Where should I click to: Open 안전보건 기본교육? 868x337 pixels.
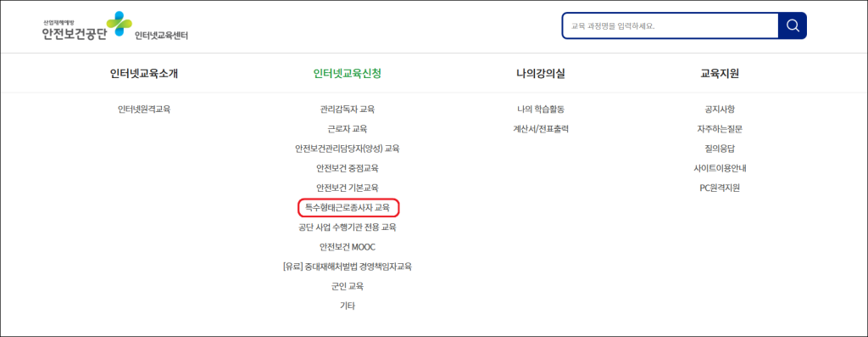point(347,188)
